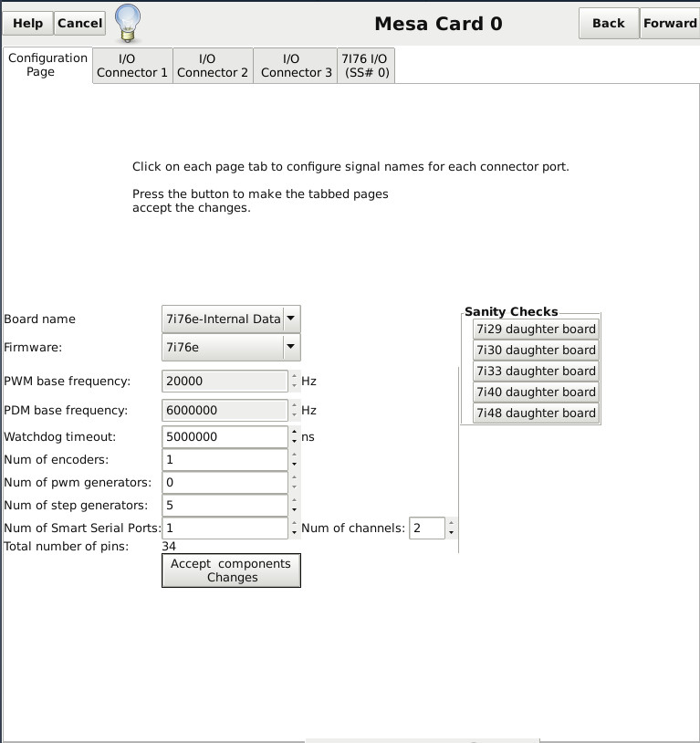
Task: Decrease Num of Smart Serial Ports
Action: 294,533
